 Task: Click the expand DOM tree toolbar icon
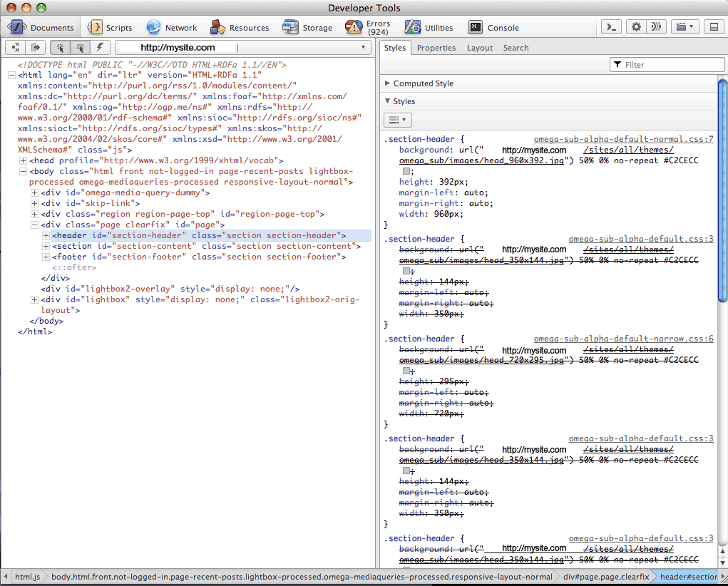point(15,47)
